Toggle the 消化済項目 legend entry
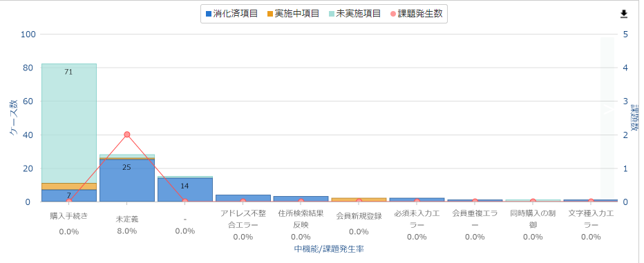Viewport: 644px width, 263px height. [231, 14]
